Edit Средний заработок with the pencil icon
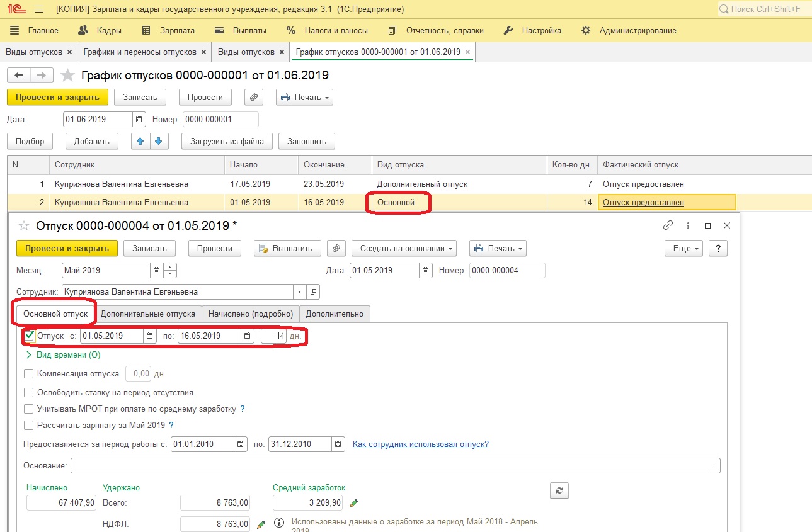Image resolution: width=812 pixels, height=532 pixels. click(x=354, y=503)
